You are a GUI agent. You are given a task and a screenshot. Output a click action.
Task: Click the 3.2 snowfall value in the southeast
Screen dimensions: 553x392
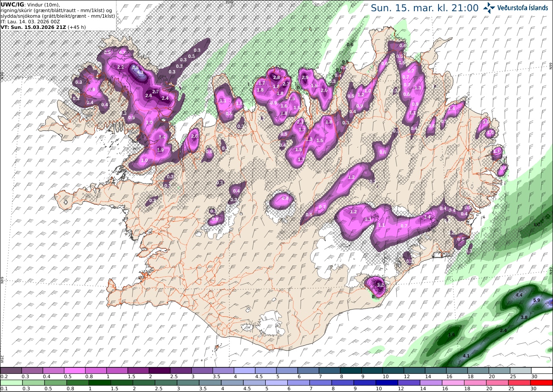[x=380, y=285]
